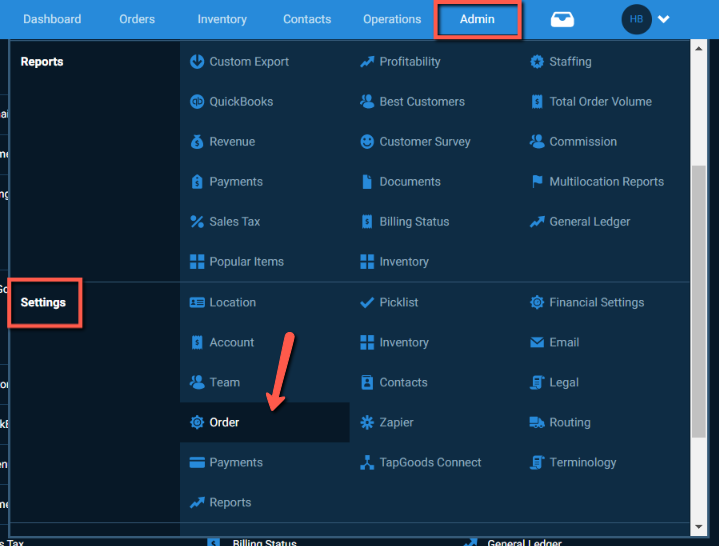Click the HB user avatar
The width and height of the screenshot is (719, 546).
[636, 19]
